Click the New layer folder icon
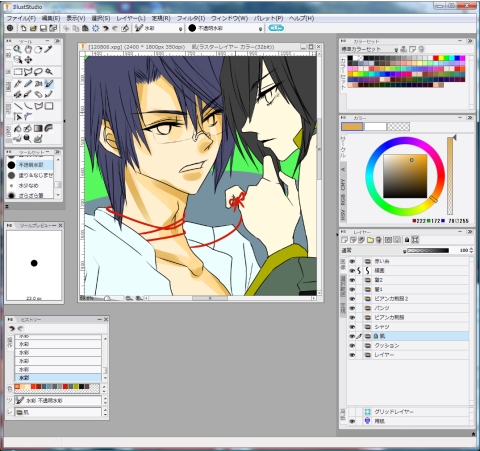Screen dimensions: 480x451 (370, 240)
